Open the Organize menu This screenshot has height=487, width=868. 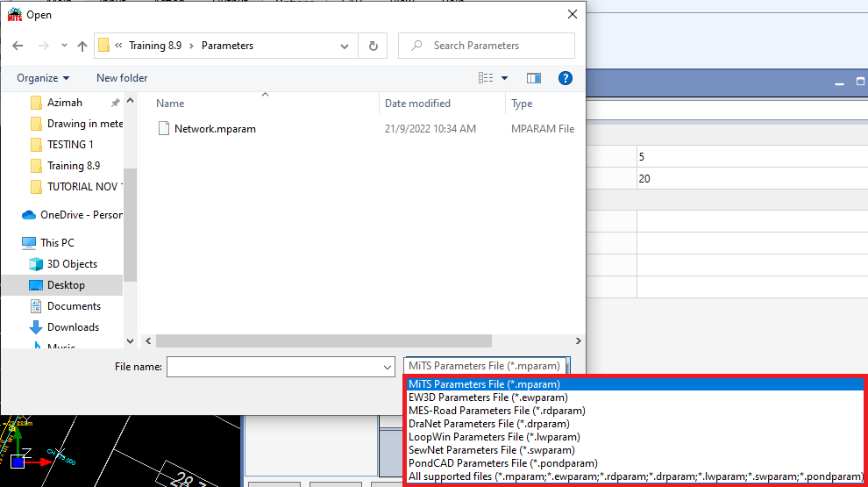[43, 78]
